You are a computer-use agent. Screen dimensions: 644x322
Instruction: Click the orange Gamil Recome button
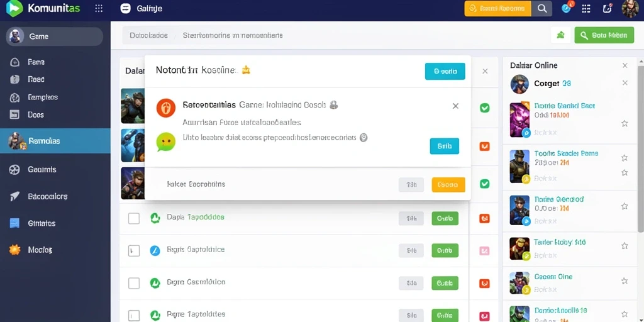coord(497,9)
